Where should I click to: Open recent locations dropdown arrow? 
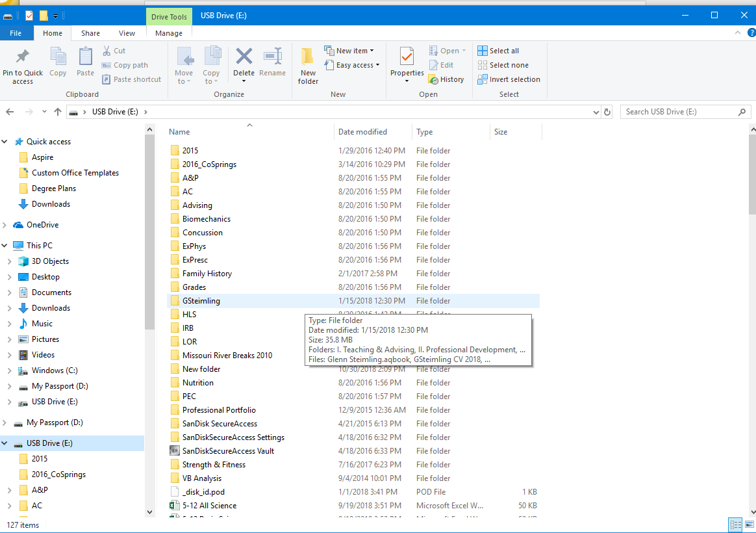[44, 112]
